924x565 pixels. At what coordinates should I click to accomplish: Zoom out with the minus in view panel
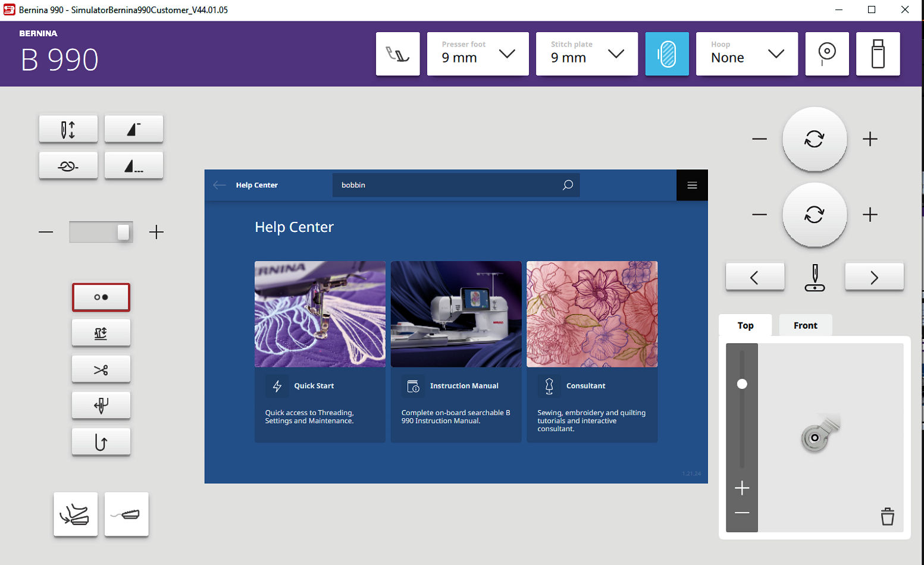742,513
